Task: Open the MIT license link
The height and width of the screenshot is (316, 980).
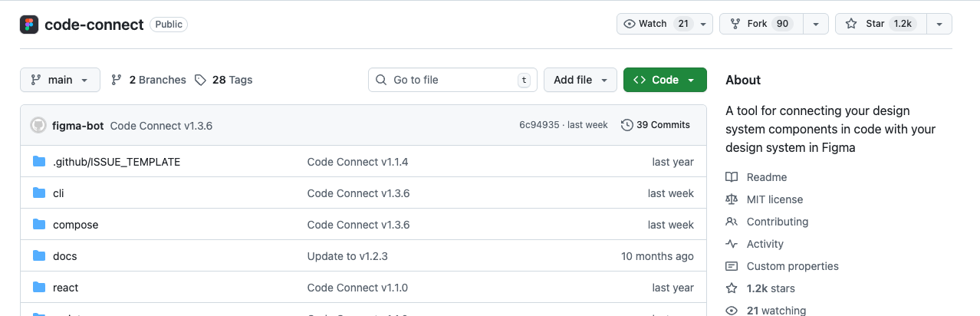Action: point(774,199)
